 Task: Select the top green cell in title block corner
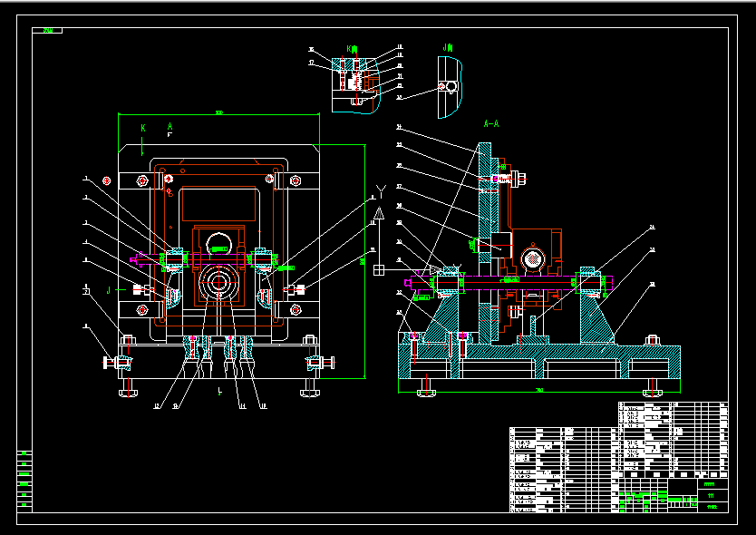click(709, 484)
